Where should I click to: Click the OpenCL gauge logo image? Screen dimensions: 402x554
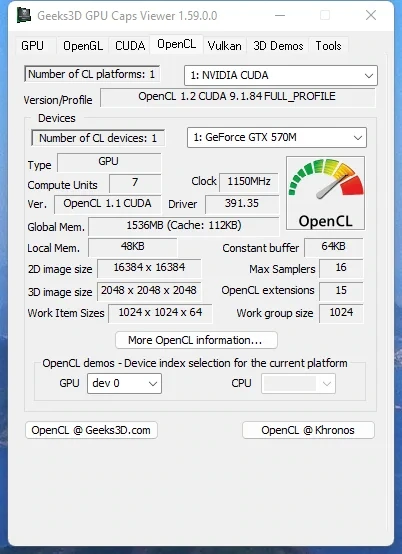[x=325, y=193]
